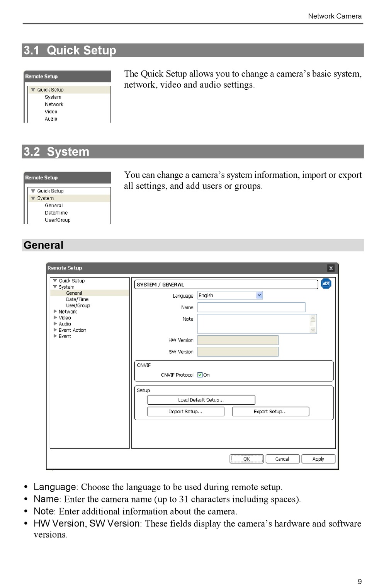Click the Note scrollbar down arrow
This screenshot has width=367, height=588.
point(313,330)
